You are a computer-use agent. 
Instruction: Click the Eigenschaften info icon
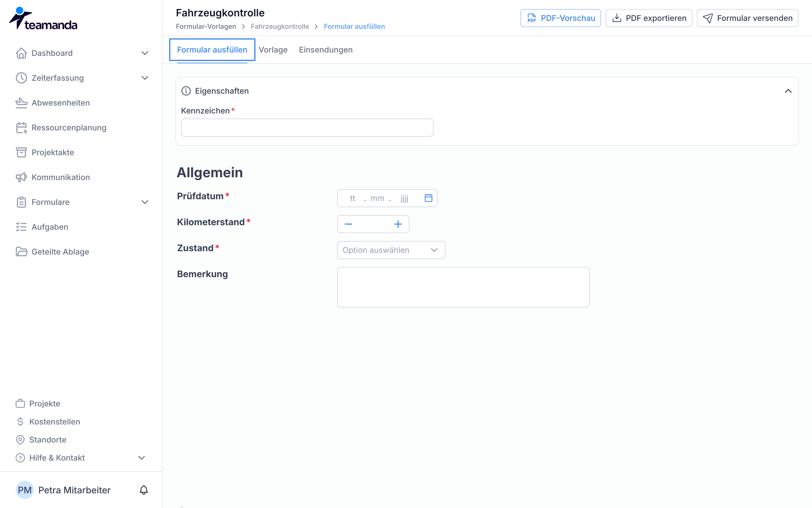tap(186, 91)
